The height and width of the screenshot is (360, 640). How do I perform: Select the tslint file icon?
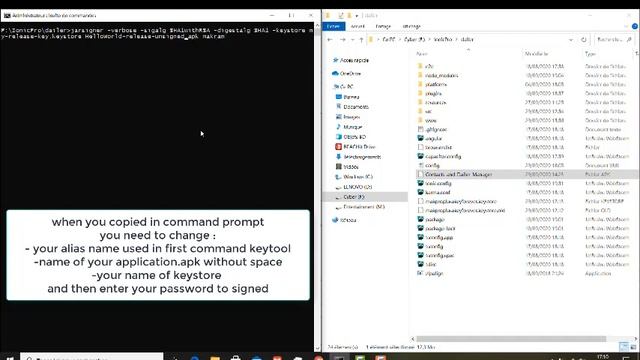[420, 264]
